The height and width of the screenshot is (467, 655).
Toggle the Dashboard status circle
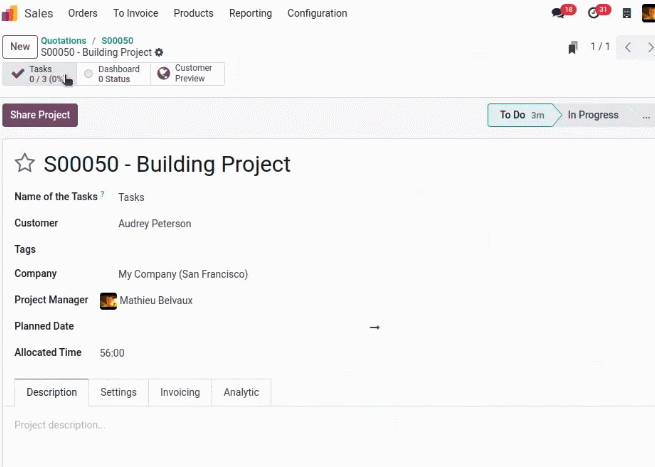(x=88, y=74)
